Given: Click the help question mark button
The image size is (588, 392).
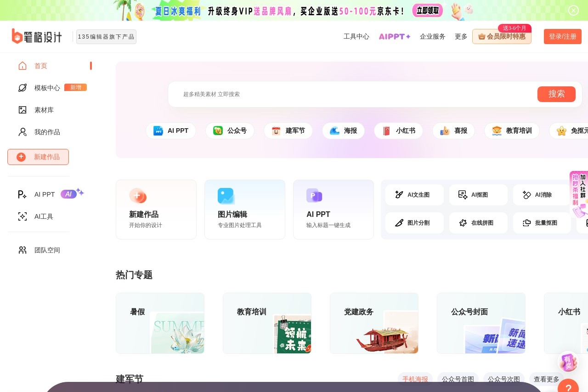Looking at the screenshot, I should click(x=568, y=386).
